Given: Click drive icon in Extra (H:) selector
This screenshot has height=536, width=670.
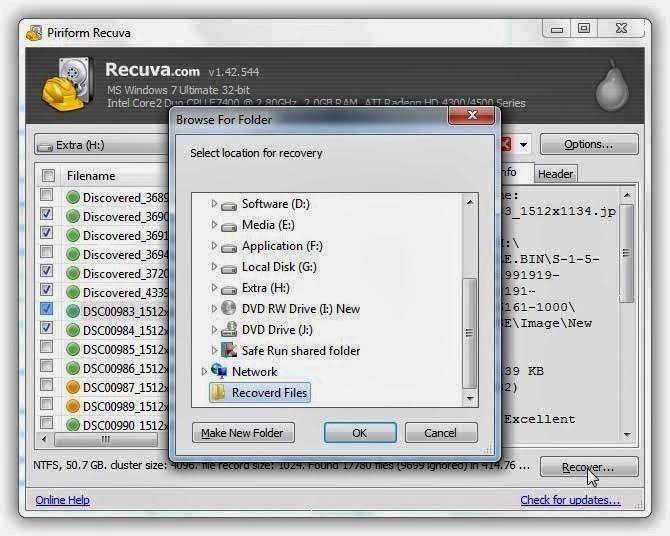Looking at the screenshot, I should coord(44,147).
